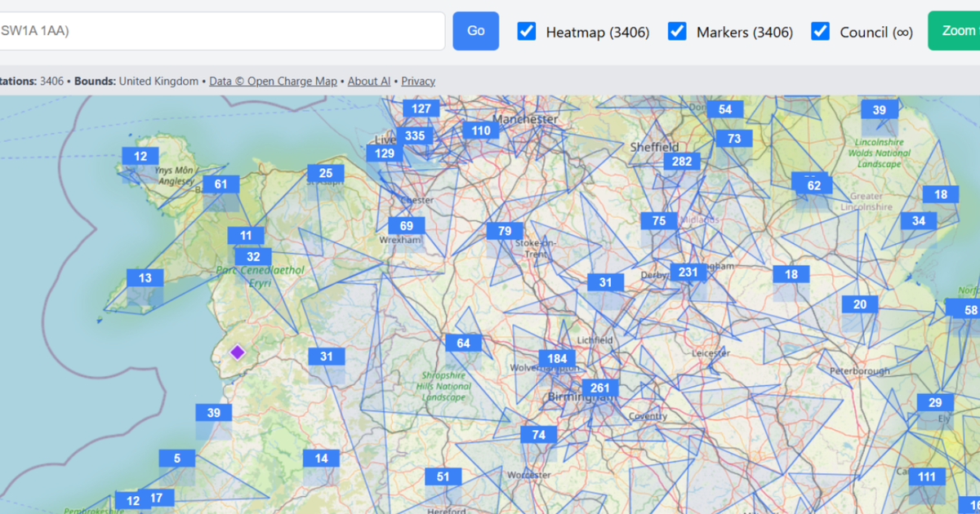
Task: Open the Data © Open Charge Map link
Action: (273, 81)
